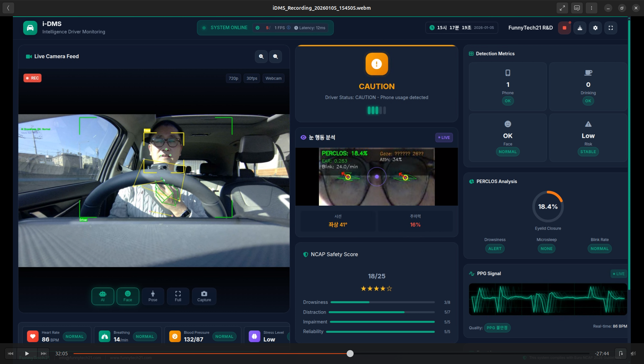Viewport: 644px width, 364px height.
Task: Toggle the Face detection overlay
Action: 127,296
